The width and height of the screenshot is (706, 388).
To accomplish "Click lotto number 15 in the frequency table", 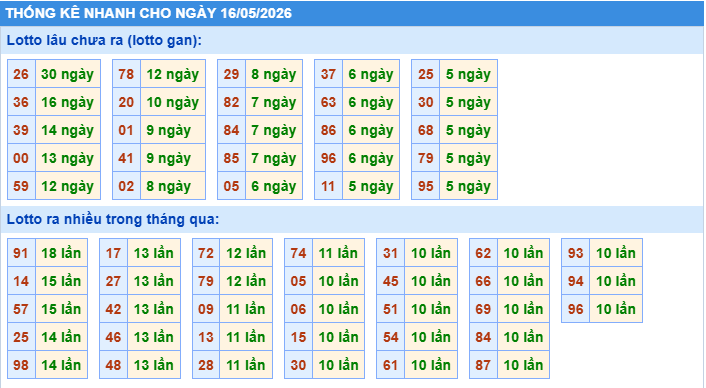I will [299, 337].
